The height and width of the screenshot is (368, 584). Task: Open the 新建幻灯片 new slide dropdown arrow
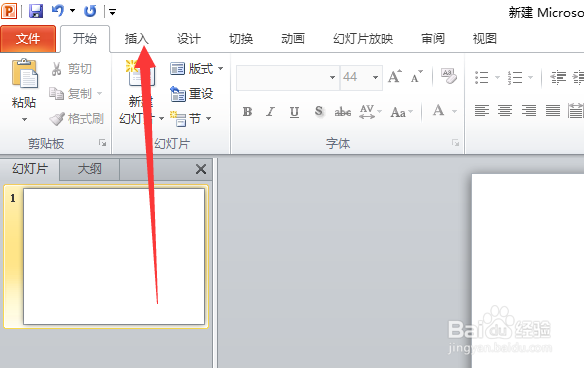tap(161, 119)
